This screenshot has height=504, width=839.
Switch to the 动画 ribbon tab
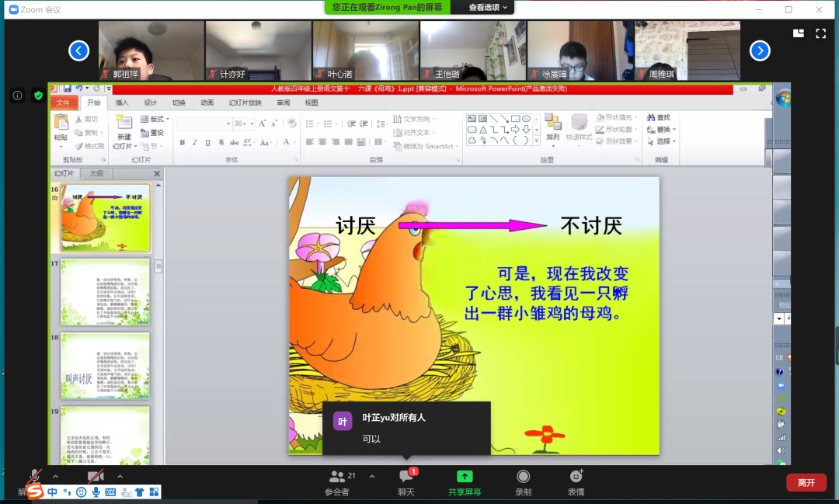click(x=207, y=103)
